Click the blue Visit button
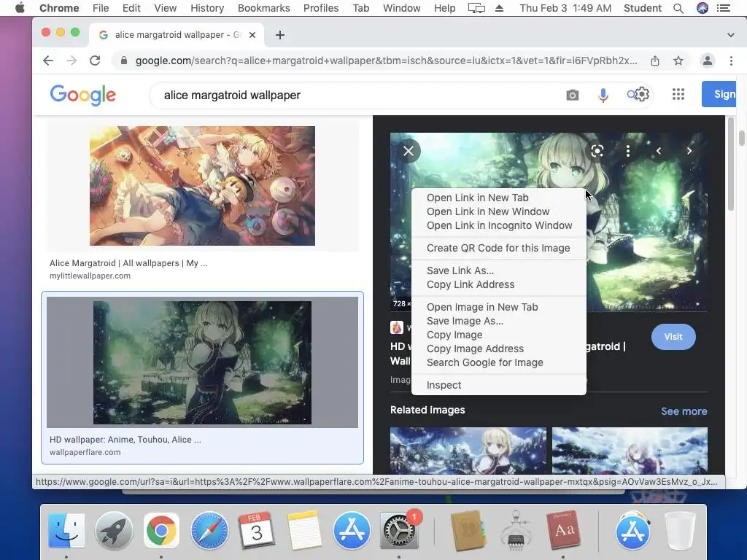Viewport: 747px width, 560px height. [673, 337]
